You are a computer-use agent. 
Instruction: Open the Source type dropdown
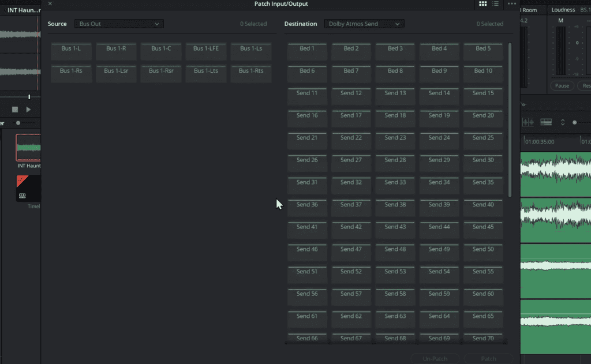pos(119,24)
